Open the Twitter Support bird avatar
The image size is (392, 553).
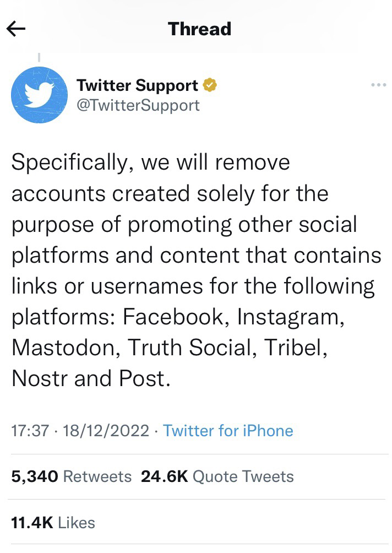[x=39, y=95]
